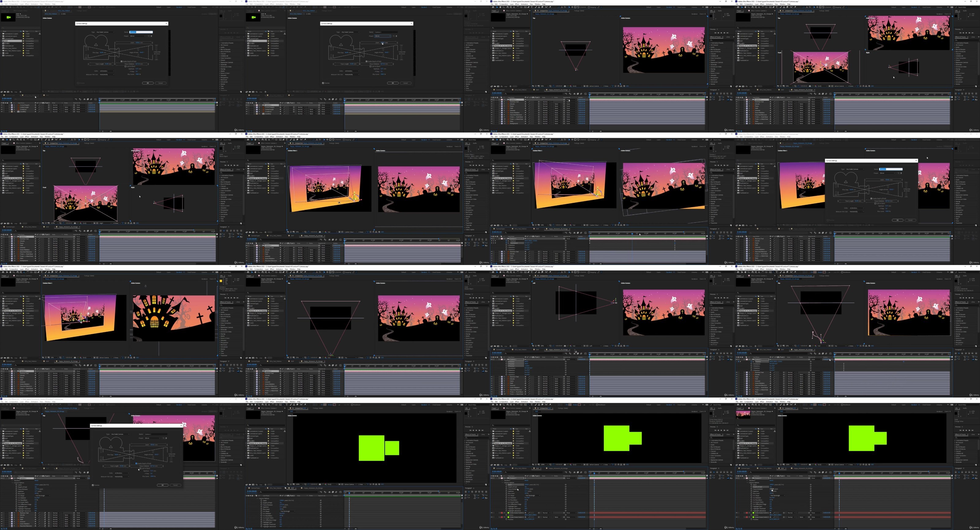Select Brush tool in top-row third frame
Viewport: 980px width, 530px height.
click(x=536, y=7)
